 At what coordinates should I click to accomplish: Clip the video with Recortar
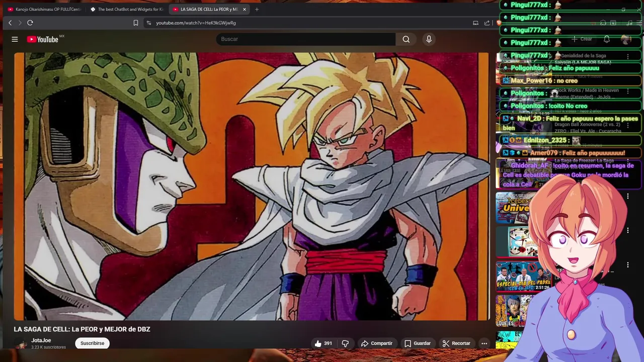click(x=456, y=343)
